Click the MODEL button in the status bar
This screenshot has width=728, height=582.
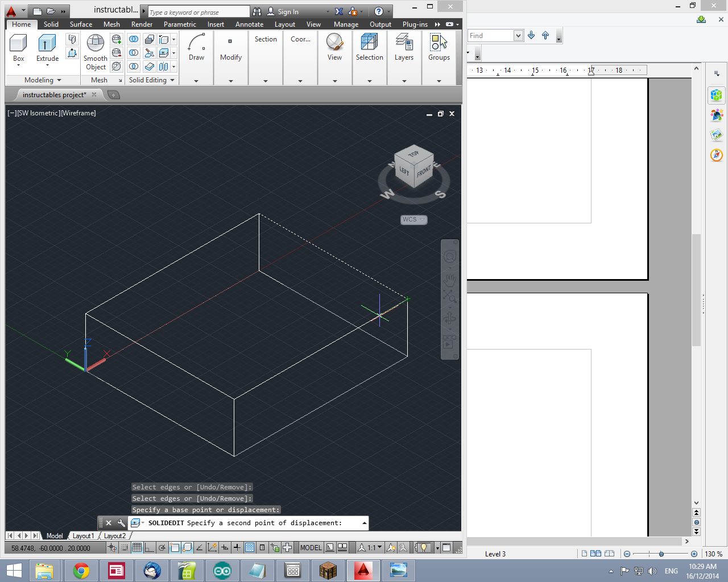coord(311,547)
